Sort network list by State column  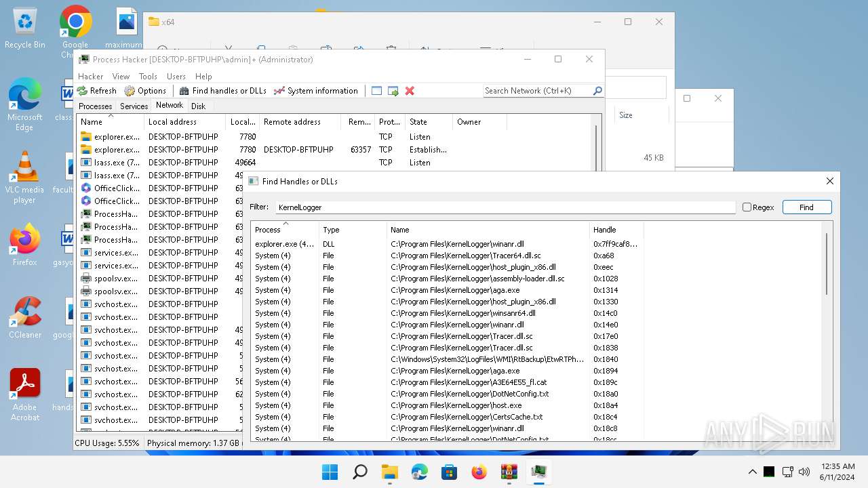click(x=429, y=122)
